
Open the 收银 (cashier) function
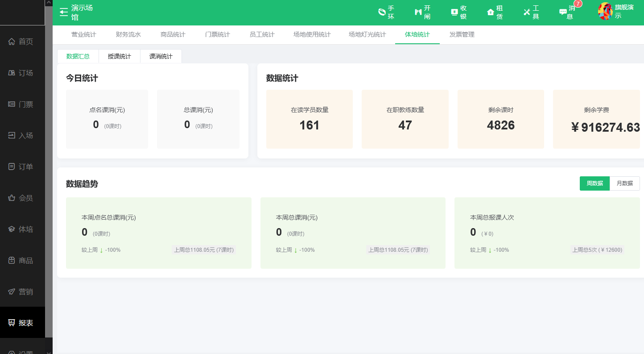[459, 12]
